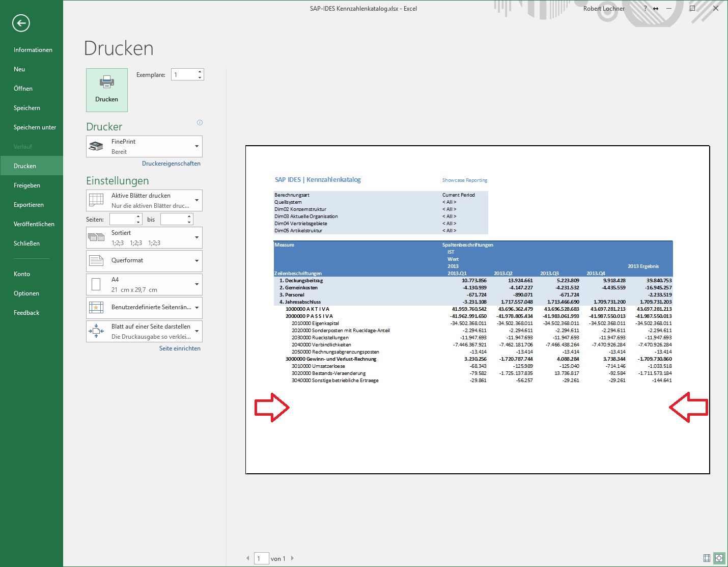
Task: Increase Exemplare count with the up stepper
Action: [x=200, y=71]
